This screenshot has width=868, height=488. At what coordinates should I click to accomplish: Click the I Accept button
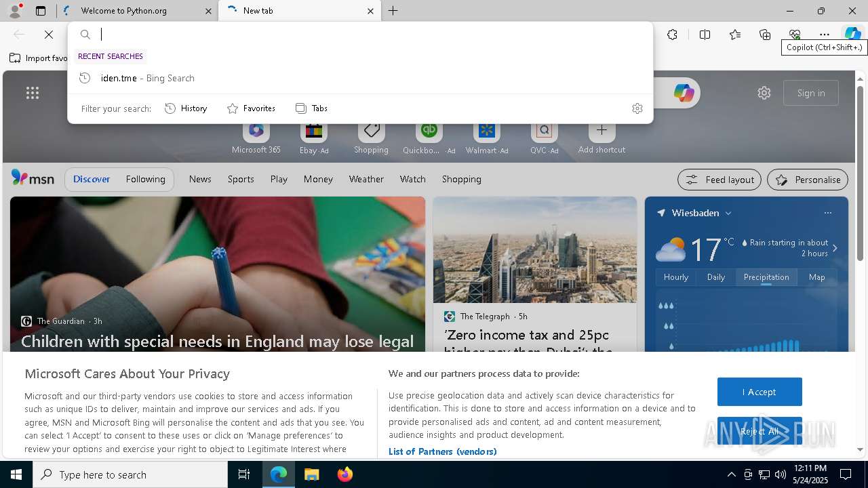point(759,392)
